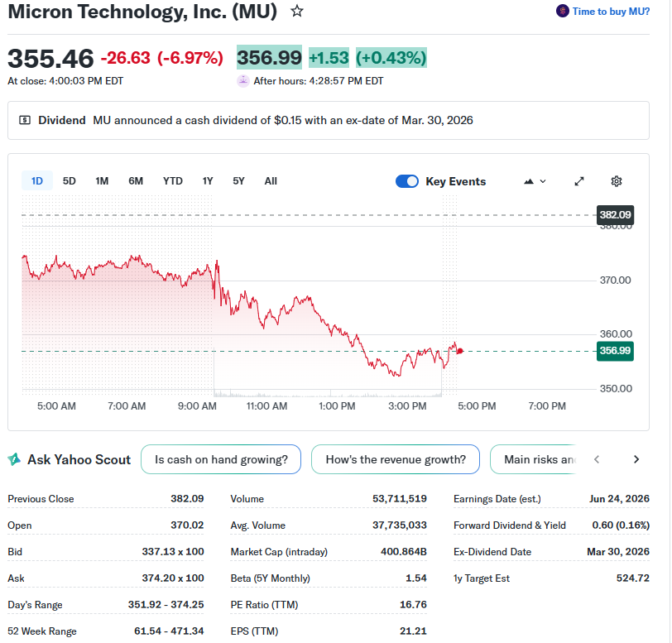Show YTD chart range
The image size is (672, 643).
point(173,181)
